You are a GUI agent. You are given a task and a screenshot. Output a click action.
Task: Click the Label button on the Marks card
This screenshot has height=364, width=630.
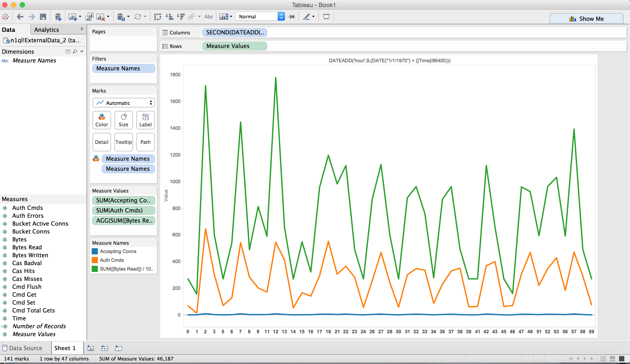point(145,120)
